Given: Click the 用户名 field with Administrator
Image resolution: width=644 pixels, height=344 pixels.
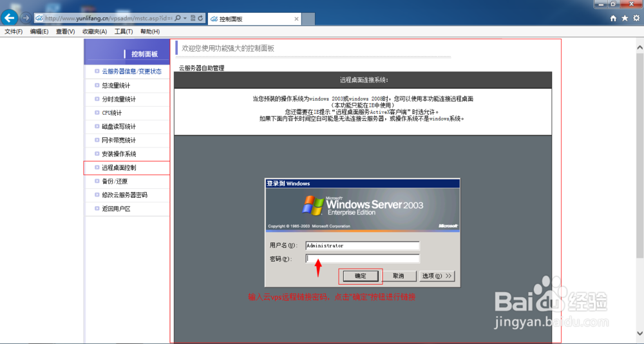Looking at the screenshot, I should (362, 245).
